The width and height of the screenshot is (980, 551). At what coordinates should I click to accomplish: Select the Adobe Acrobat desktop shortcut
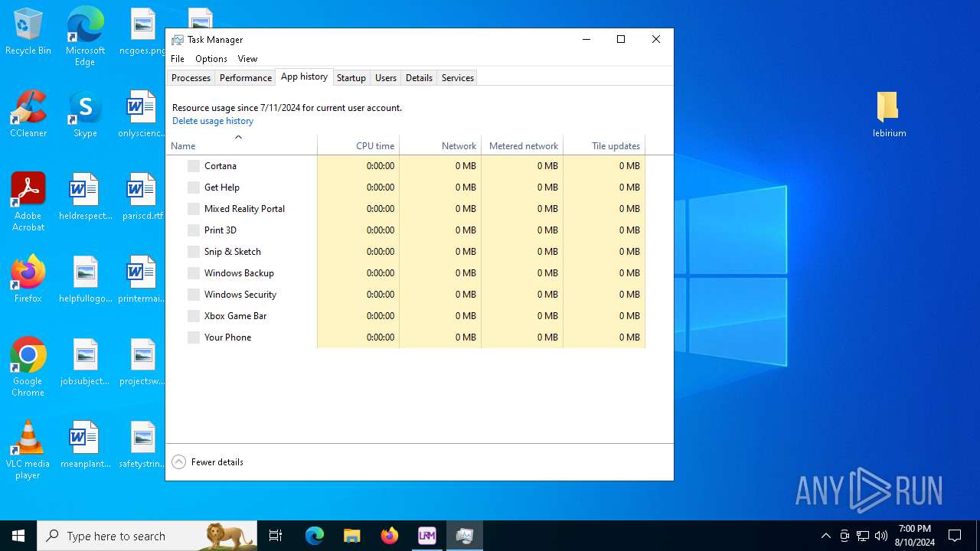pos(28,202)
